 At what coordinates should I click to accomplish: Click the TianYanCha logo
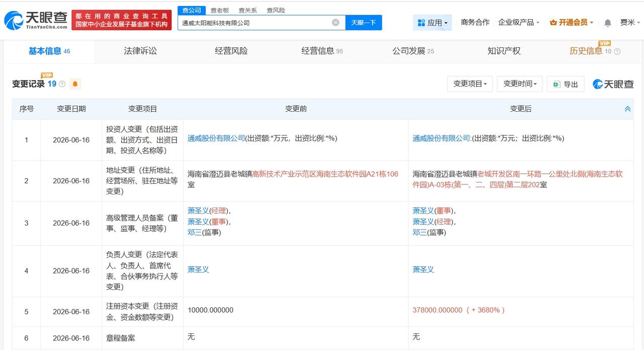point(35,20)
